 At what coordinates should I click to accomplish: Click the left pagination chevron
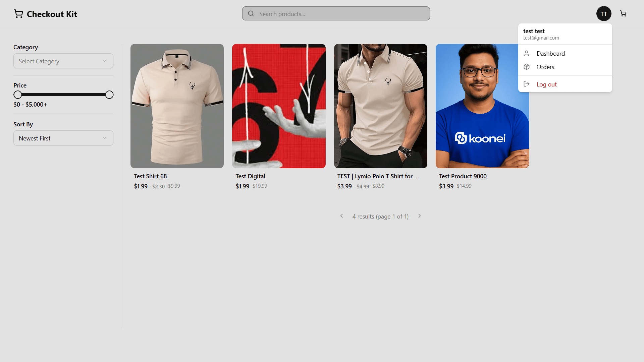(x=341, y=216)
